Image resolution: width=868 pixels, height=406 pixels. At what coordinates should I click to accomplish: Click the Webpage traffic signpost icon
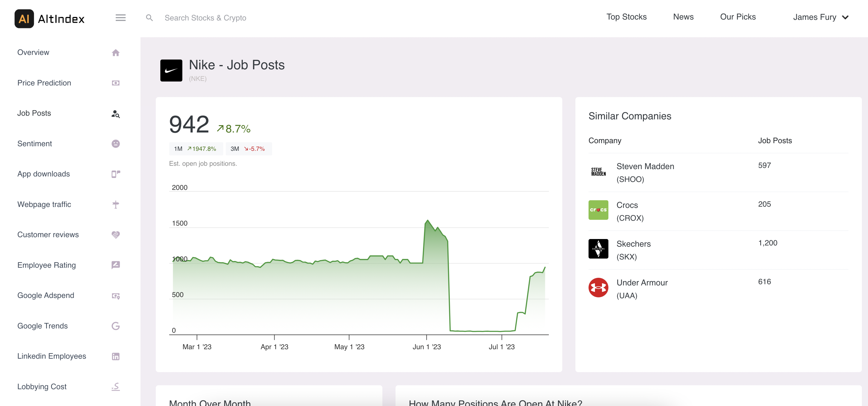click(115, 204)
